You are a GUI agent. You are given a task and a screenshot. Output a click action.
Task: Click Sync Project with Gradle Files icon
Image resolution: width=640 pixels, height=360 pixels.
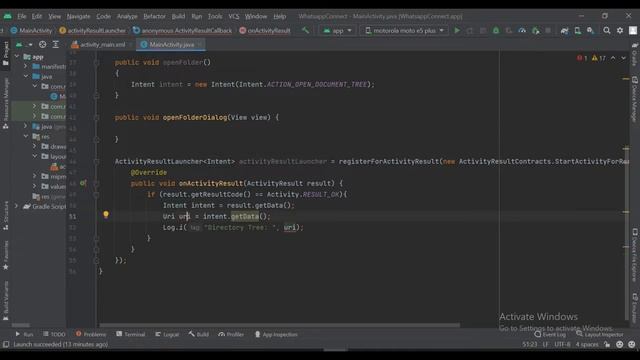[564, 30]
